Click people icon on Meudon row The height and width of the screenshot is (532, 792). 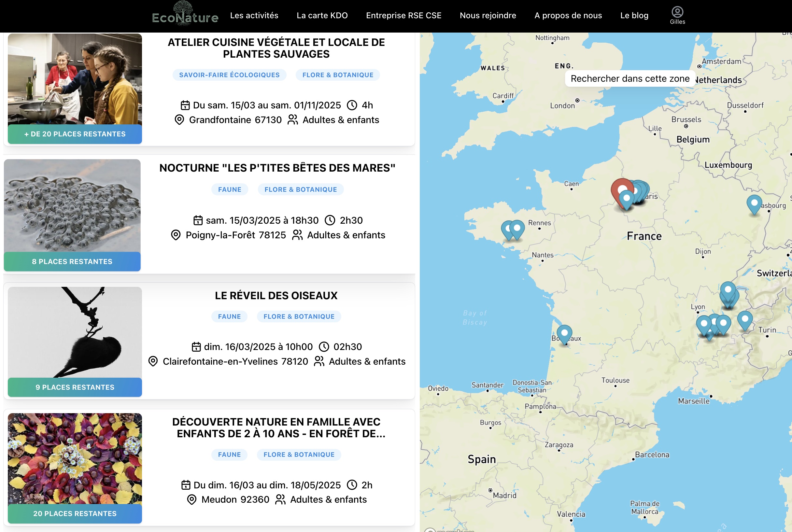pyautogui.click(x=280, y=500)
